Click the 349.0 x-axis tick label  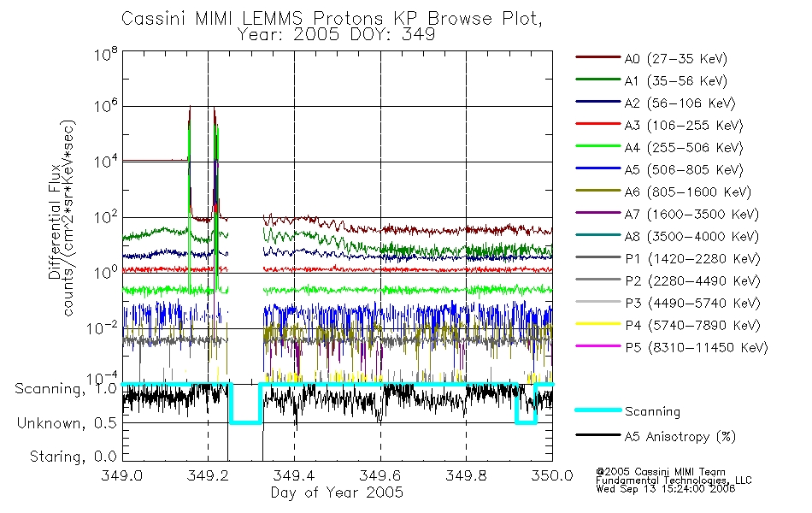pos(121,475)
